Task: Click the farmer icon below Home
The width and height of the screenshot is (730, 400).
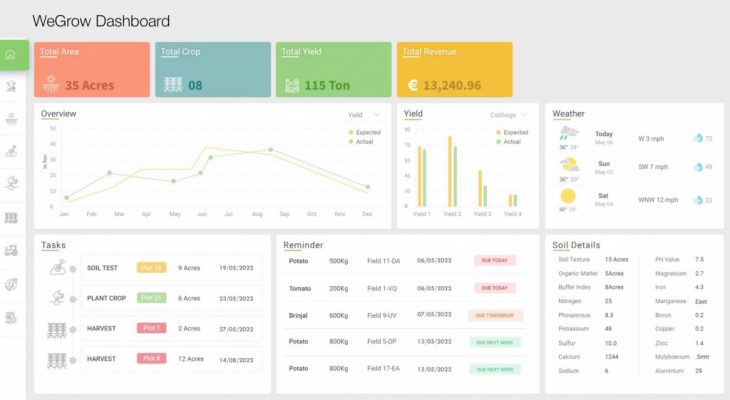Action: [x=11, y=87]
